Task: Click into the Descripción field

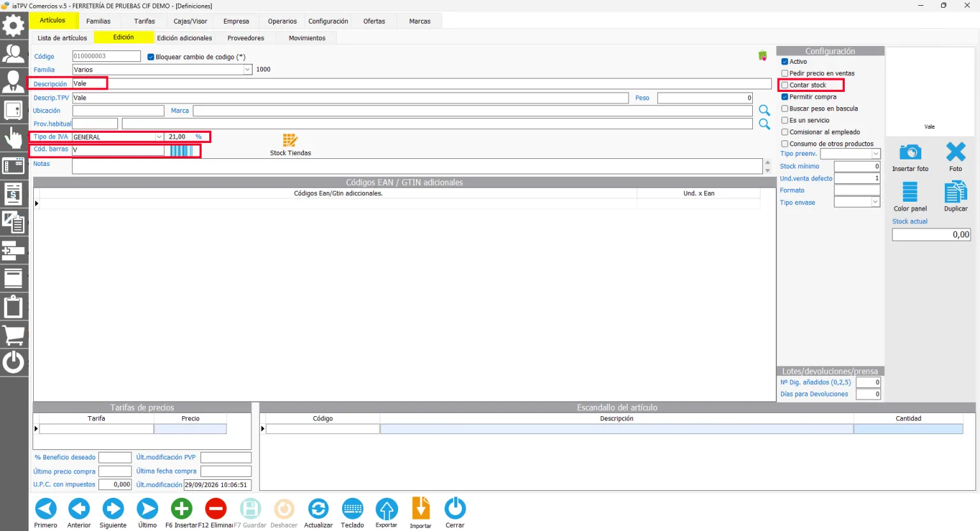Action: pos(422,84)
